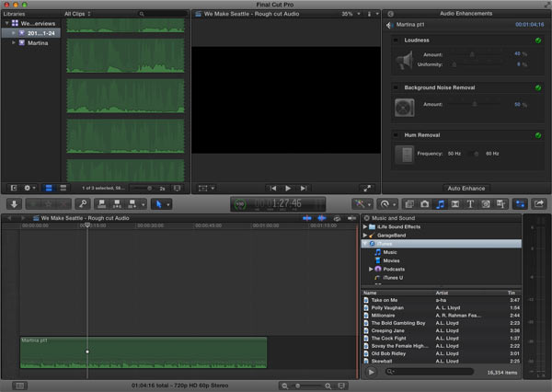Jump to previous edit in viewer

(273, 188)
